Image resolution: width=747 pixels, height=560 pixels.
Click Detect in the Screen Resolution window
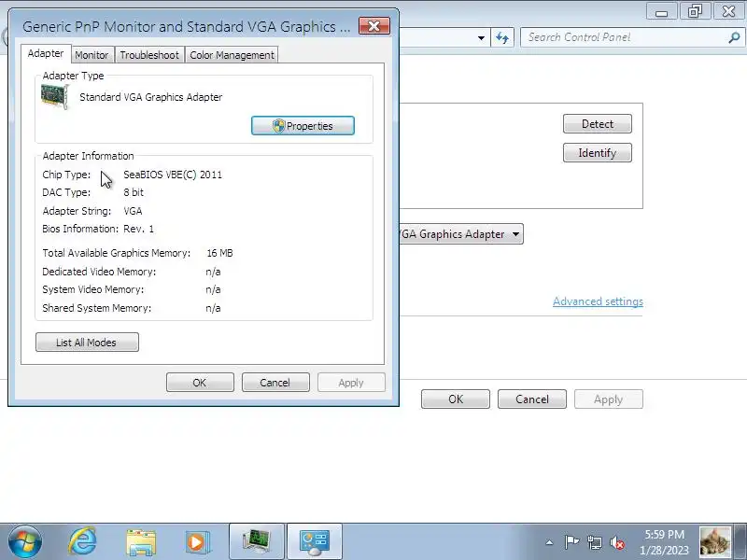point(598,124)
